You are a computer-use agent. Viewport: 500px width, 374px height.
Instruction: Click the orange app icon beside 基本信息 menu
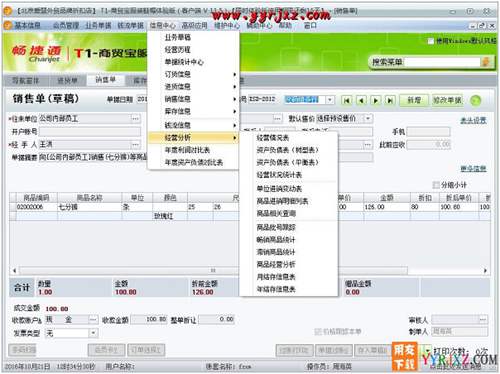[8, 25]
